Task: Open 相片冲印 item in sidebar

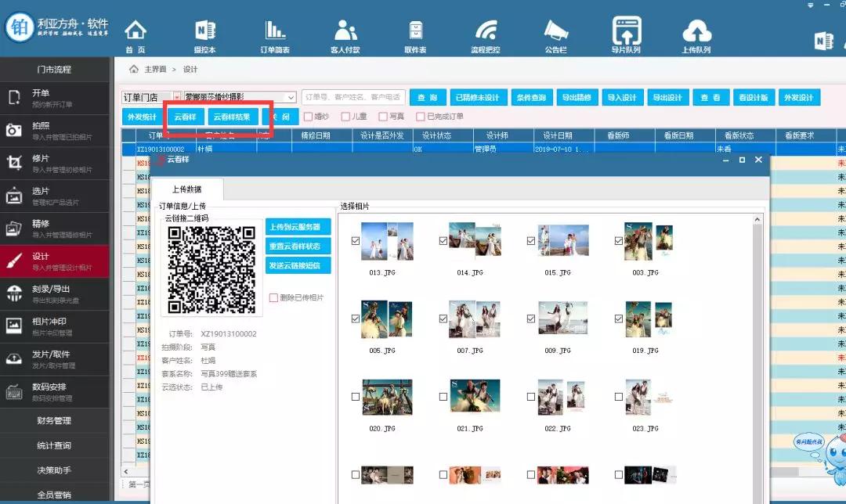Action: pyautogui.click(x=54, y=326)
